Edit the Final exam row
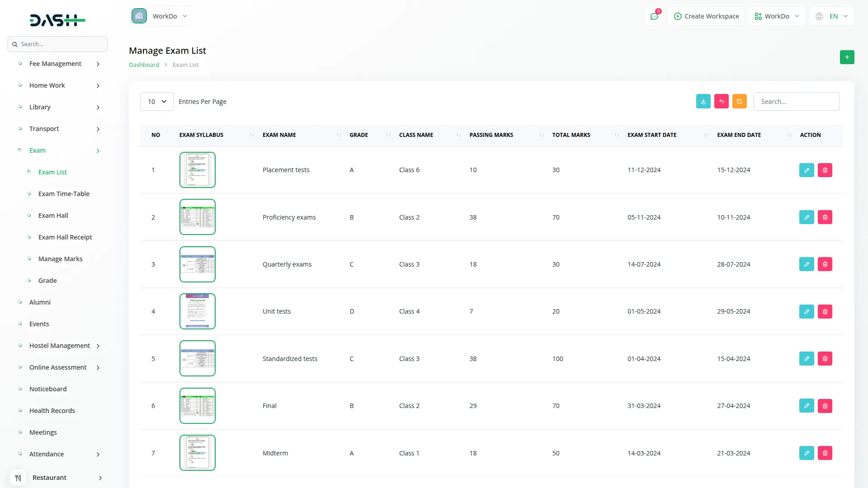 pyautogui.click(x=807, y=406)
